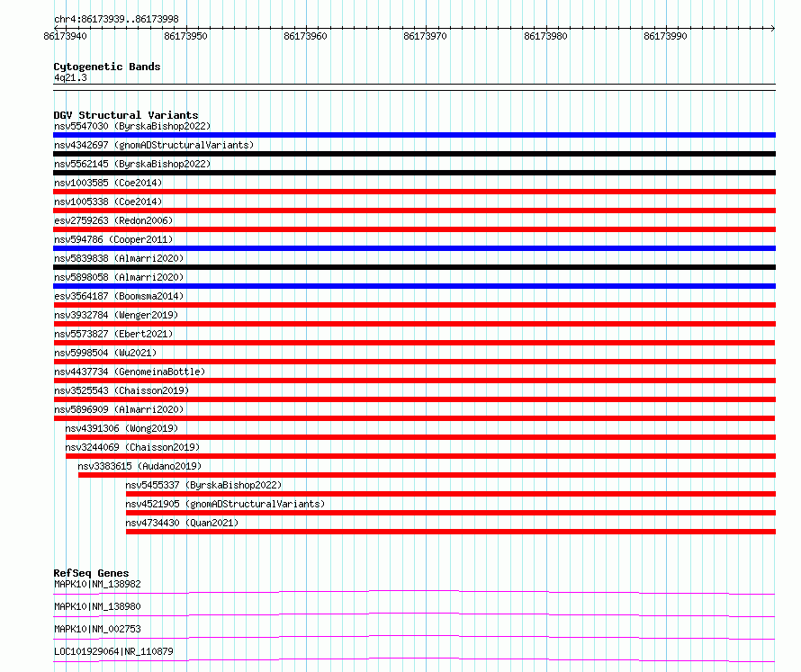Select the Cytogenetic Bands track title
Screen dimensions: 801x672
point(107,67)
